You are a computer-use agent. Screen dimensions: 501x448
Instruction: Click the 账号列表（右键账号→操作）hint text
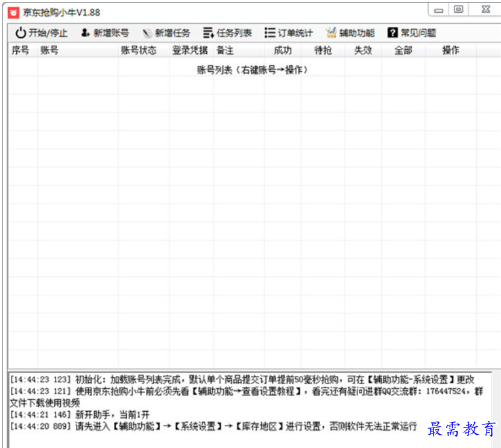[252, 70]
